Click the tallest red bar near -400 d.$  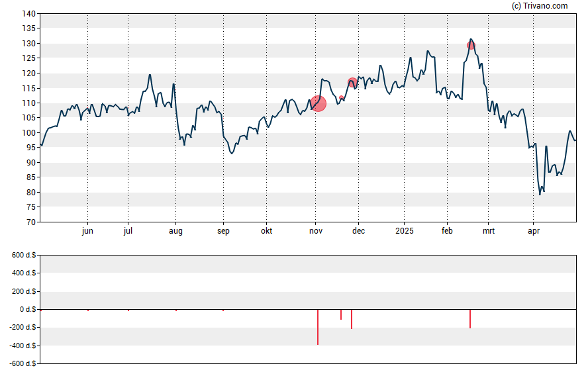pyautogui.click(x=318, y=327)
